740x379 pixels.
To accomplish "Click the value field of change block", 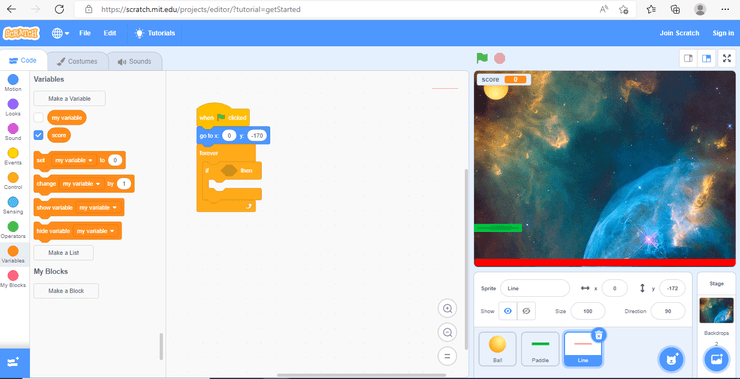I will 124,184.
